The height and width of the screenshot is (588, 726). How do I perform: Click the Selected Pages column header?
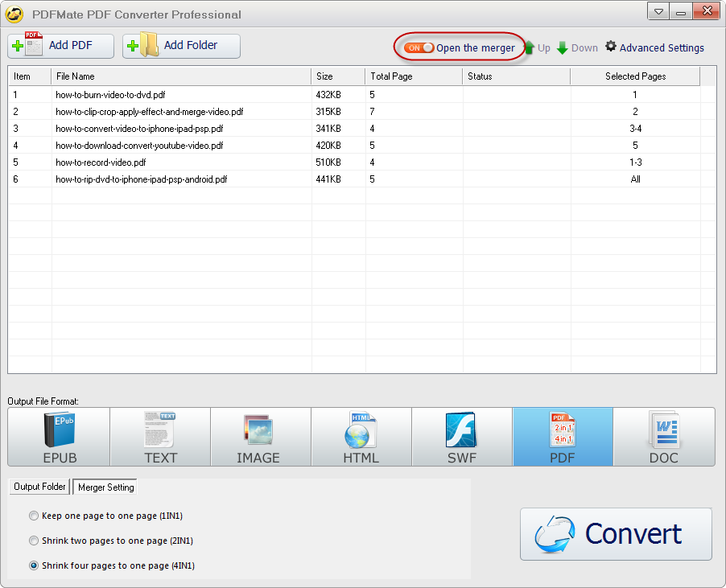click(x=635, y=76)
